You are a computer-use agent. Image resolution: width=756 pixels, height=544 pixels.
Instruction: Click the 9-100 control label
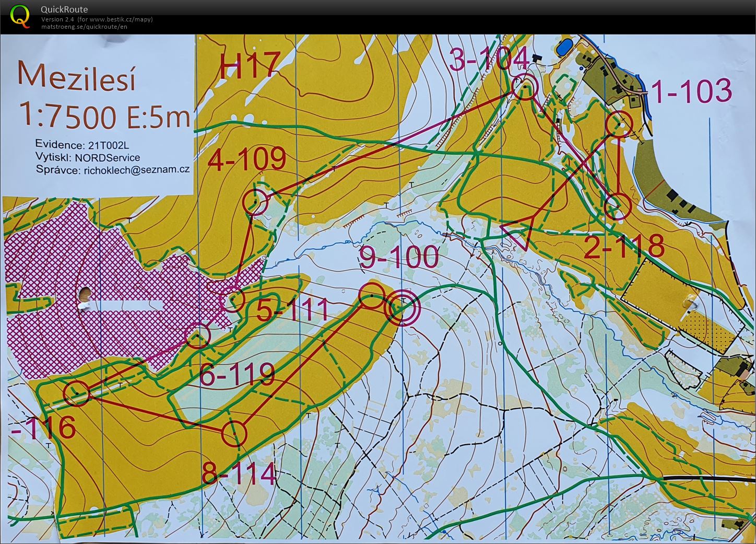(399, 257)
